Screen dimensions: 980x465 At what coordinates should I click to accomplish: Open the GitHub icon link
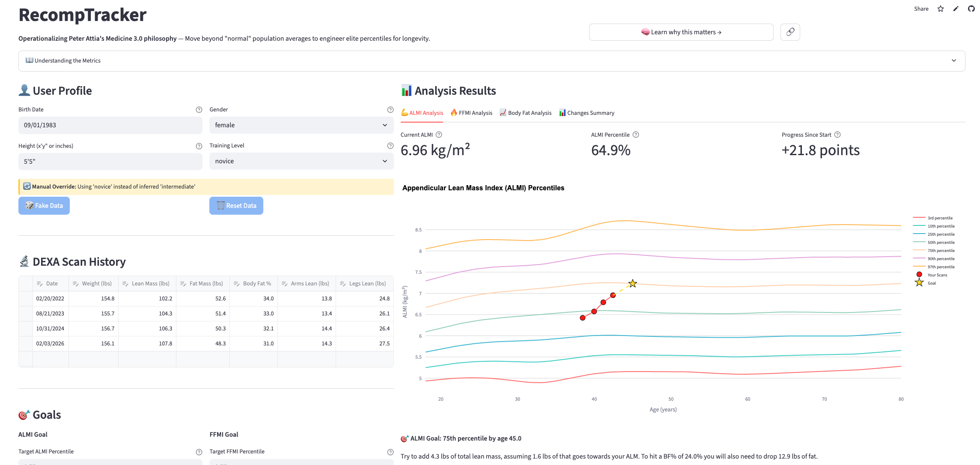click(x=971, y=9)
